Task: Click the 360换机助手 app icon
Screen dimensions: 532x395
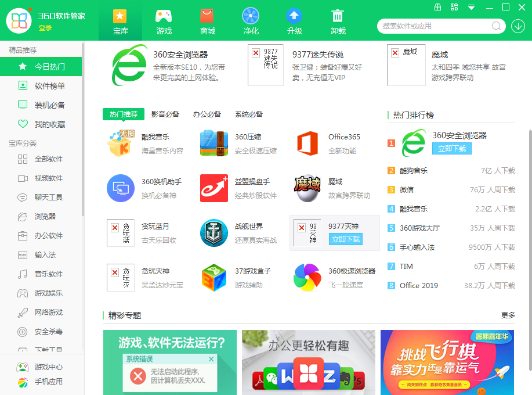Action: click(121, 188)
